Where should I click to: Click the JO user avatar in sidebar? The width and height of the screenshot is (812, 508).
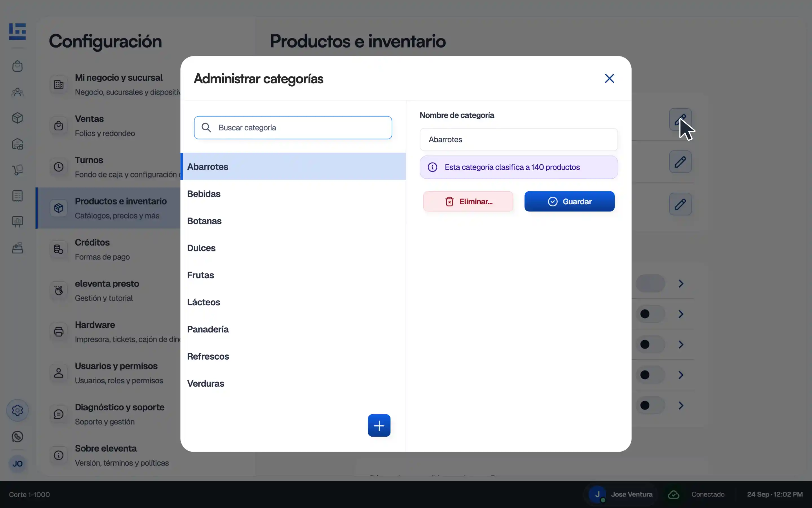(x=17, y=464)
